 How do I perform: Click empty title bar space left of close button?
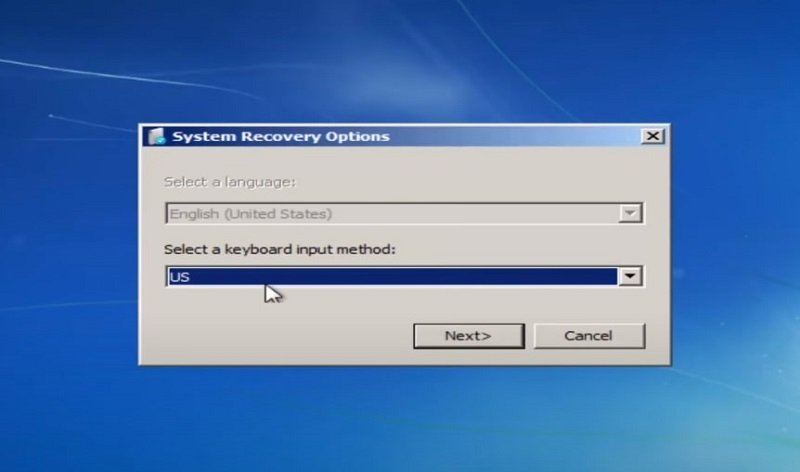tap(520, 137)
